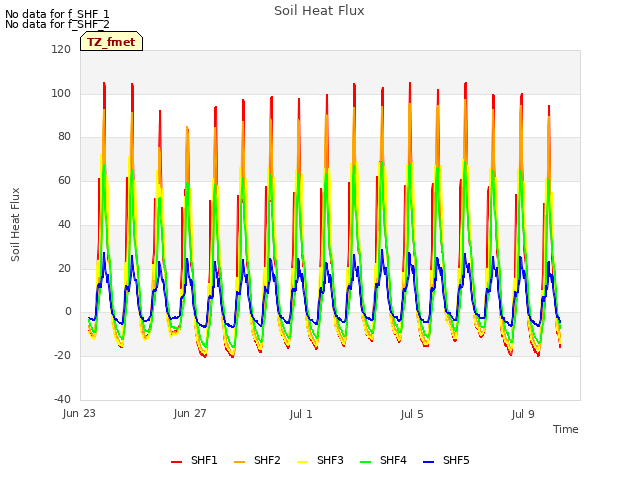Click the -20 y-axis tick label
This screenshot has height=480, width=640.
click(62, 356)
